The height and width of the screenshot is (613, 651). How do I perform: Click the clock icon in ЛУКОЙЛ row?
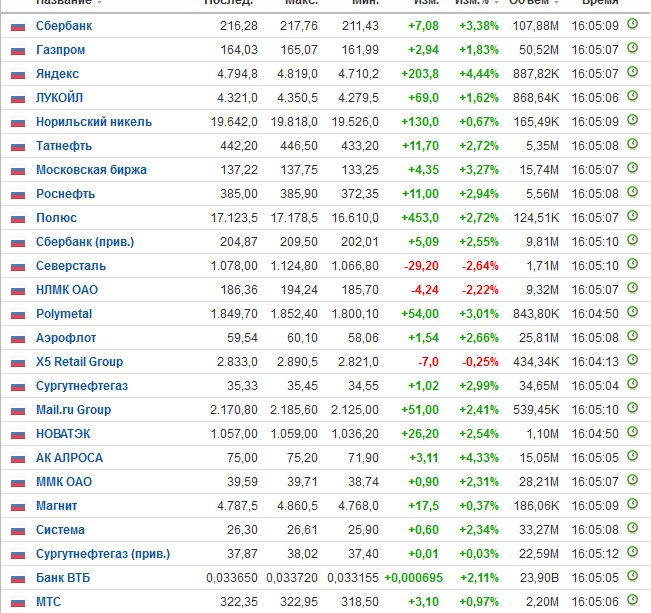pyautogui.click(x=632, y=96)
